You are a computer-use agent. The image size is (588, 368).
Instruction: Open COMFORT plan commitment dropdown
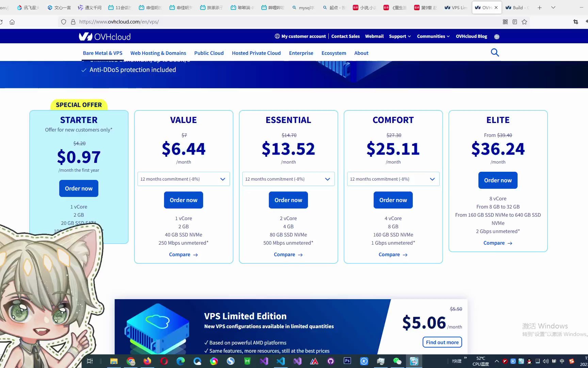tap(393, 179)
